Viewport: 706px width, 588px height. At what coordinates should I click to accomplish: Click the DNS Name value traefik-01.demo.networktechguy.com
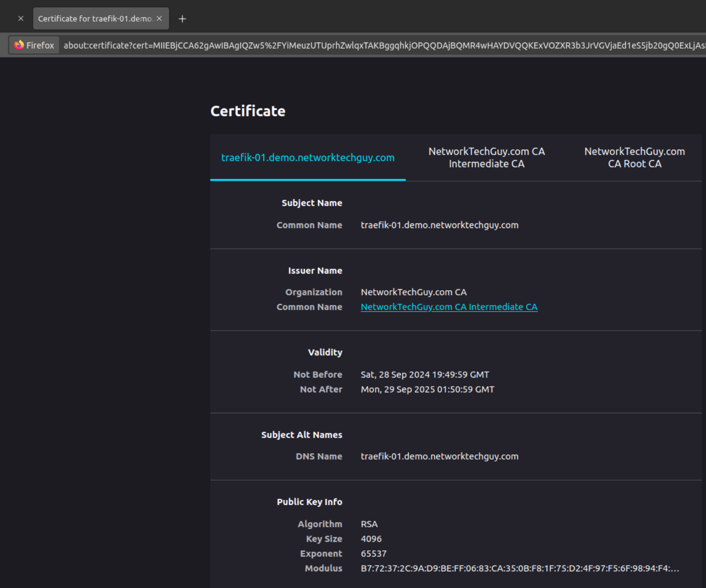pos(439,456)
